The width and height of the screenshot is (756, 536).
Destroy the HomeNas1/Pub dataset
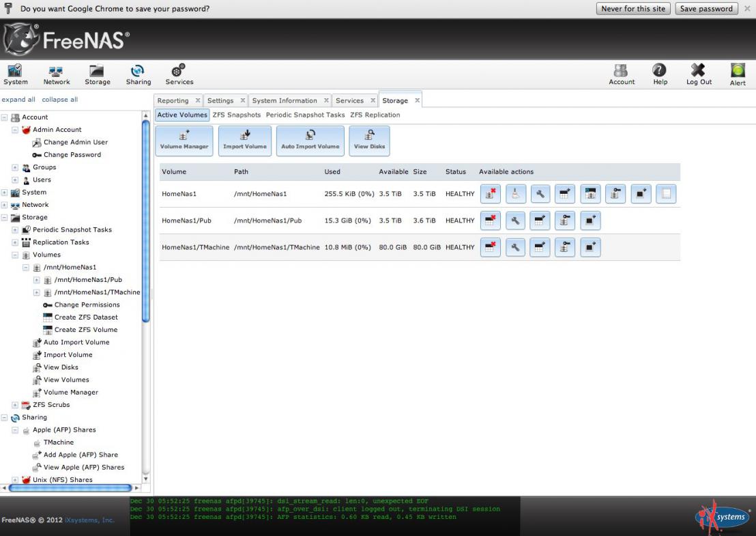[x=491, y=221]
